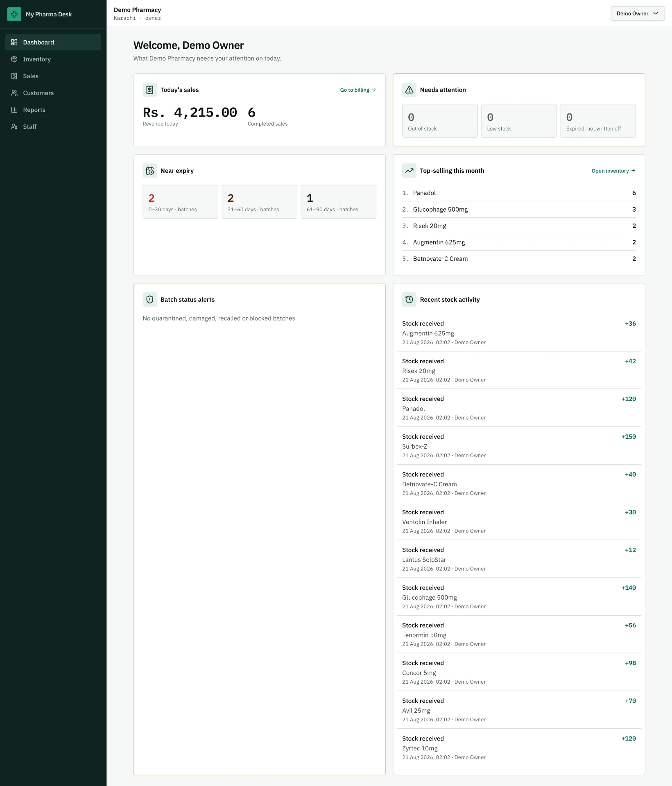
Task: Click the Rs. 4,215.00 revenue figure
Action: [x=190, y=112]
